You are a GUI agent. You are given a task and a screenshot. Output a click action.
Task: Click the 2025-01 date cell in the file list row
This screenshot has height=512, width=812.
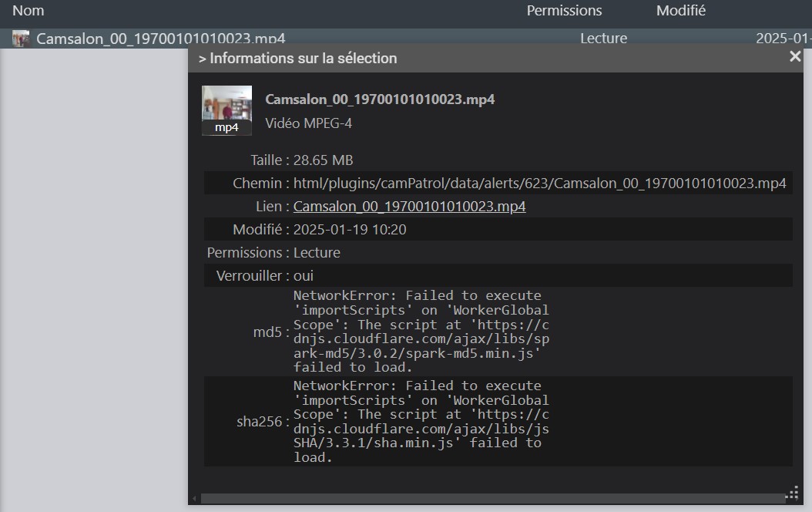[x=783, y=39]
